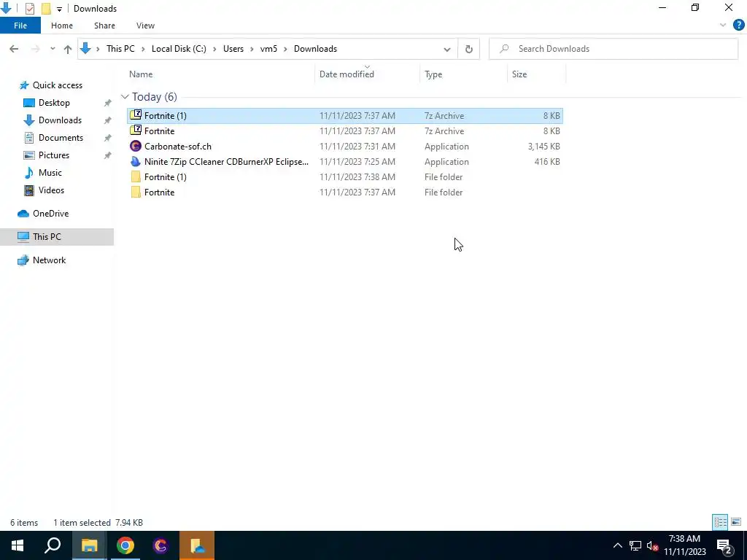Refresh the Downloads folder
Image resolution: width=747 pixels, height=560 pixels.
[x=469, y=49]
